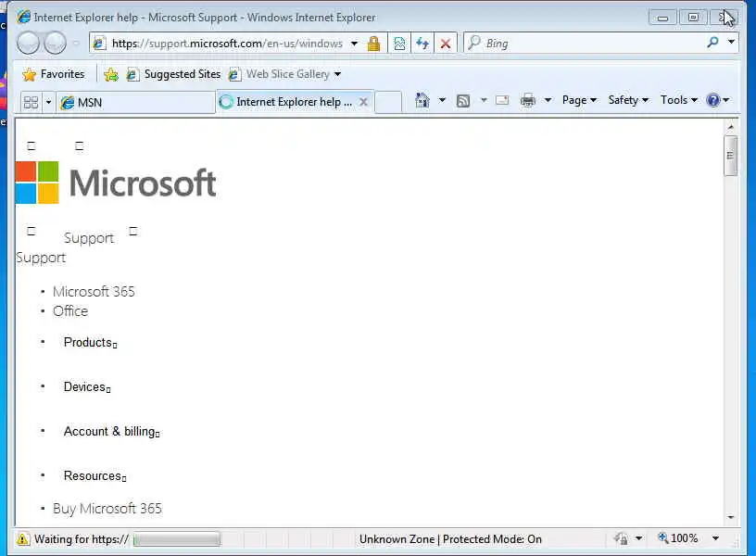Expand the Feeds dropdown arrow
756x556 pixels.
pyautogui.click(x=484, y=100)
